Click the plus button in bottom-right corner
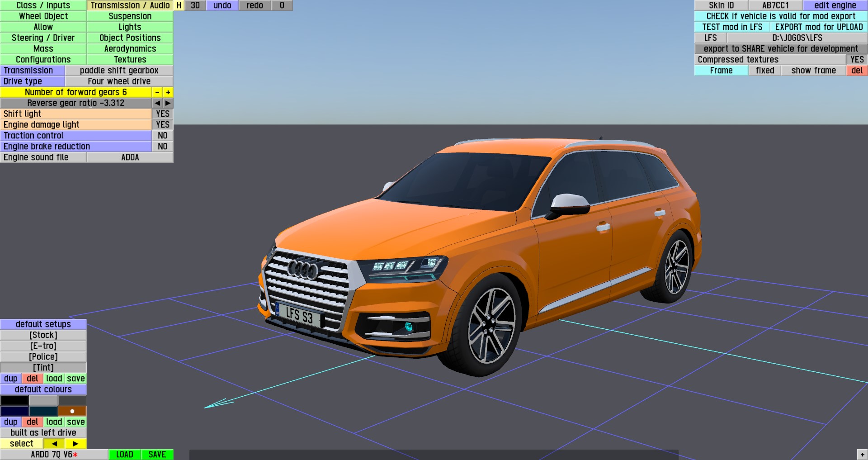 point(862,455)
